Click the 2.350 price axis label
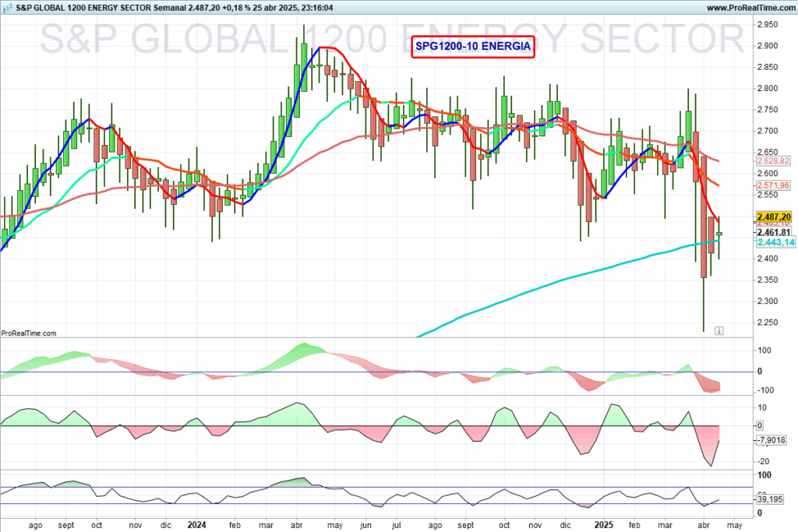The width and height of the screenshot is (798, 532). point(768,280)
